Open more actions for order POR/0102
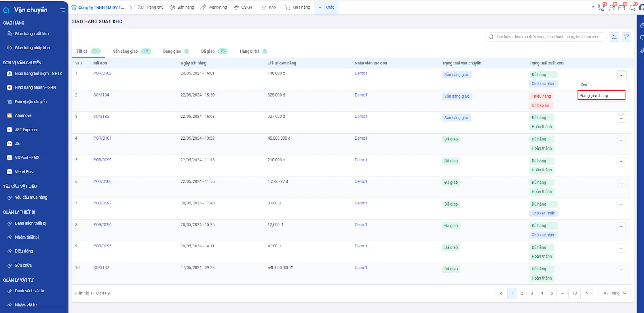This screenshot has width=644, height=313. (621, 75)
